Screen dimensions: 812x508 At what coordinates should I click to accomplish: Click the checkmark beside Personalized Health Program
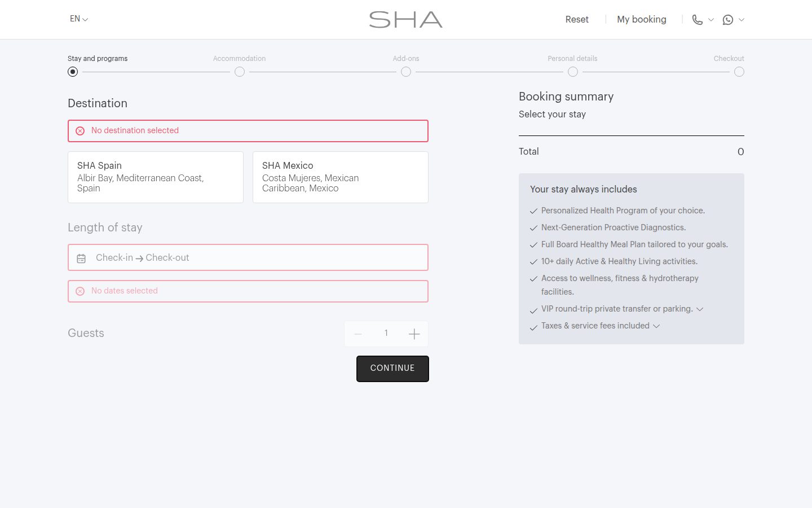(x=533, y=211)
